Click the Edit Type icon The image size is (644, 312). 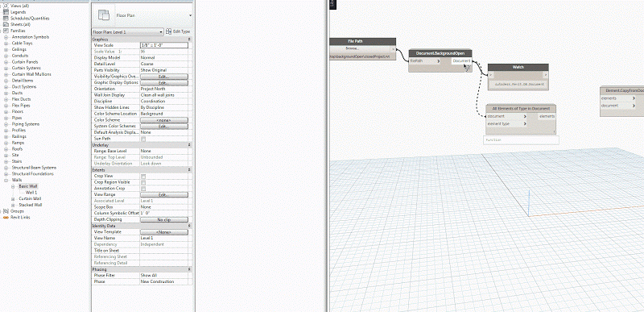coord(168,31)
